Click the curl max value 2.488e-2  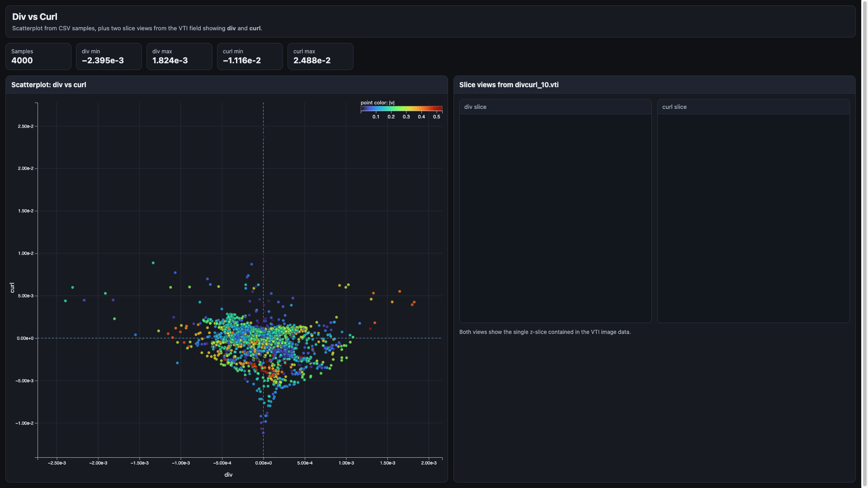tap(312, 61)
